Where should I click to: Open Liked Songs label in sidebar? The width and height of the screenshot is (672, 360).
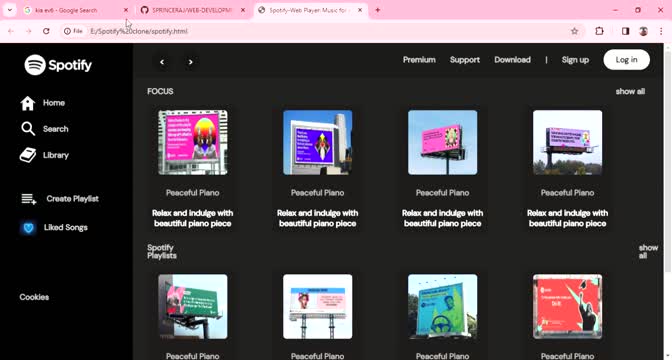(66, 228)
